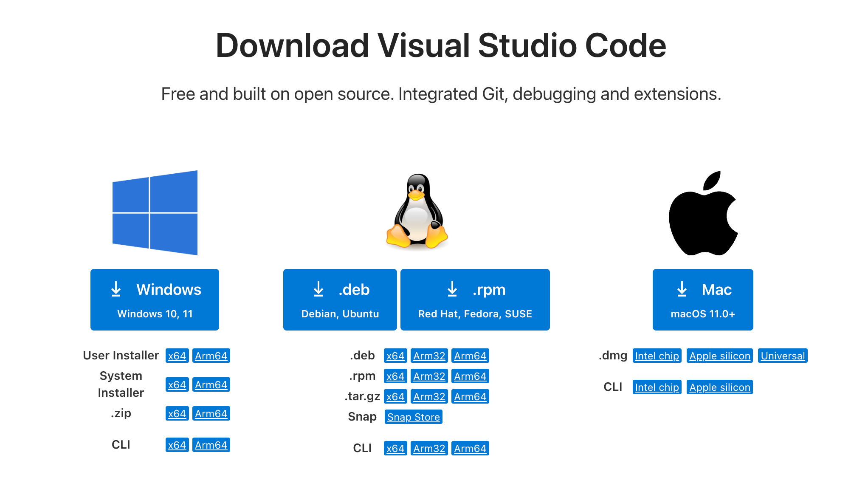Screen dimensions: 868x503
Task: Download Windows .zip x64 archive
Action: pos(177,413)
